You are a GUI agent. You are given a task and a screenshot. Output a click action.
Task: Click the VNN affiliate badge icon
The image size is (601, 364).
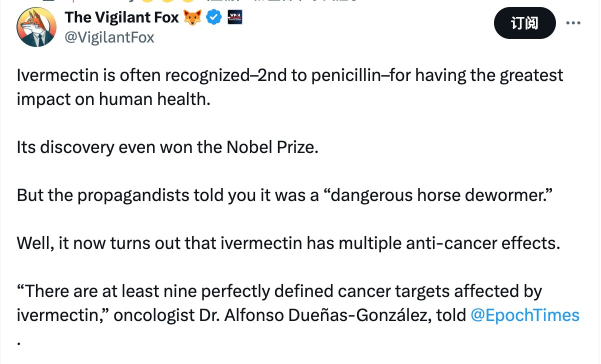(234, 18)
